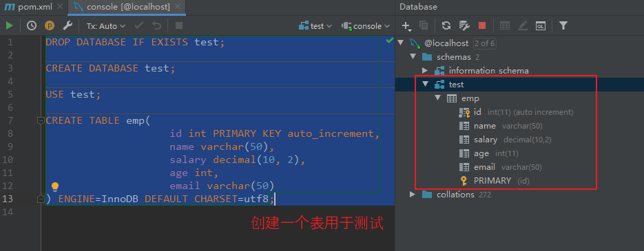
Task: Select the information_schema tree item
Action: click(489, 71)
